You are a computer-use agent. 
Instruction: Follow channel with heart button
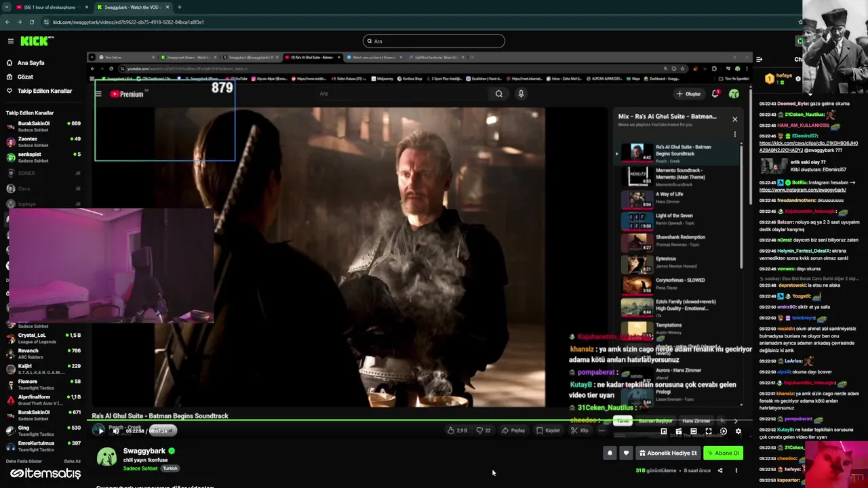626,453
